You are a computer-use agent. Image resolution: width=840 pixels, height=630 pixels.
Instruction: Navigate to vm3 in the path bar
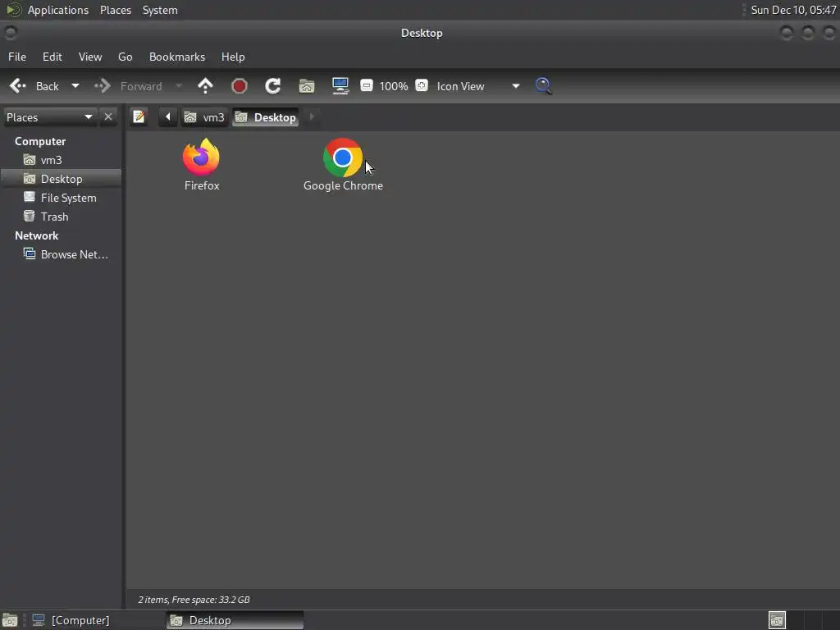[204, 117]
